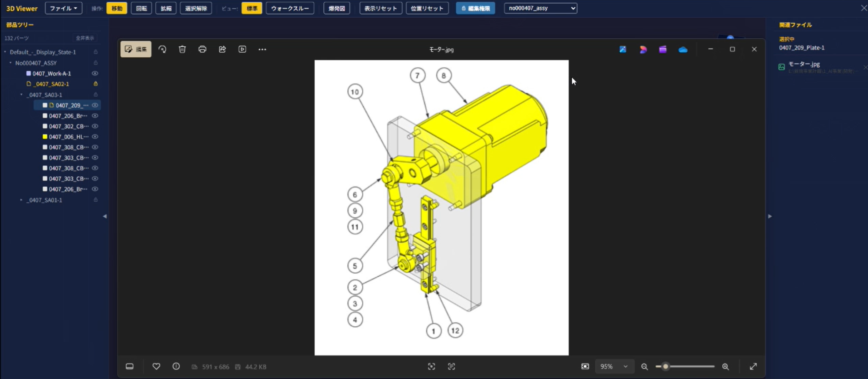Select the 拡縮 scale operation
Screen dimensions: 868x379
pyautogui.click(x=166, y=8)
